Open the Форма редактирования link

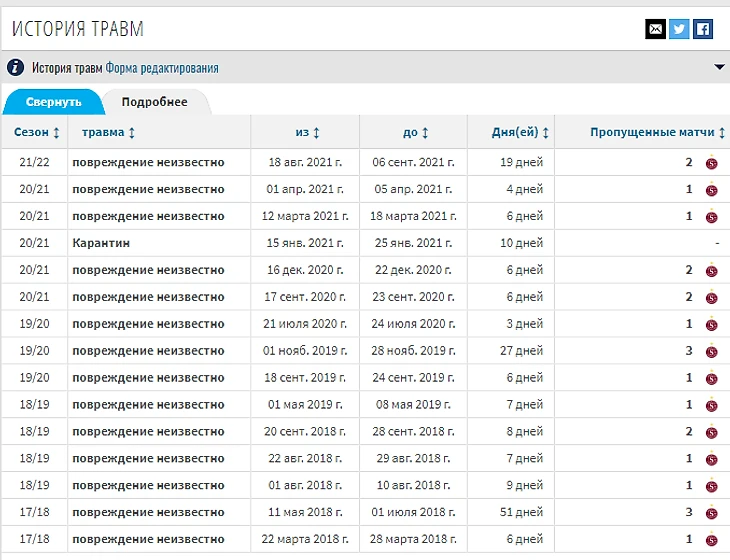coord(162,68)
